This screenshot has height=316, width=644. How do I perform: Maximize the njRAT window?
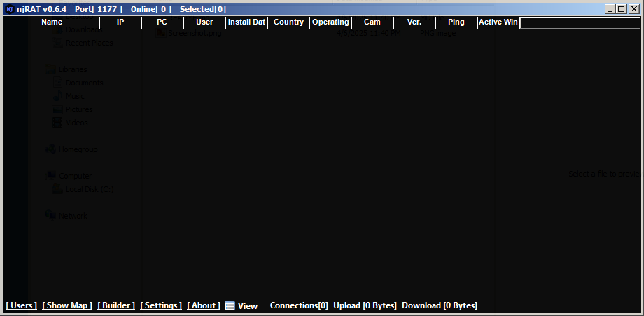click(621, 9)
